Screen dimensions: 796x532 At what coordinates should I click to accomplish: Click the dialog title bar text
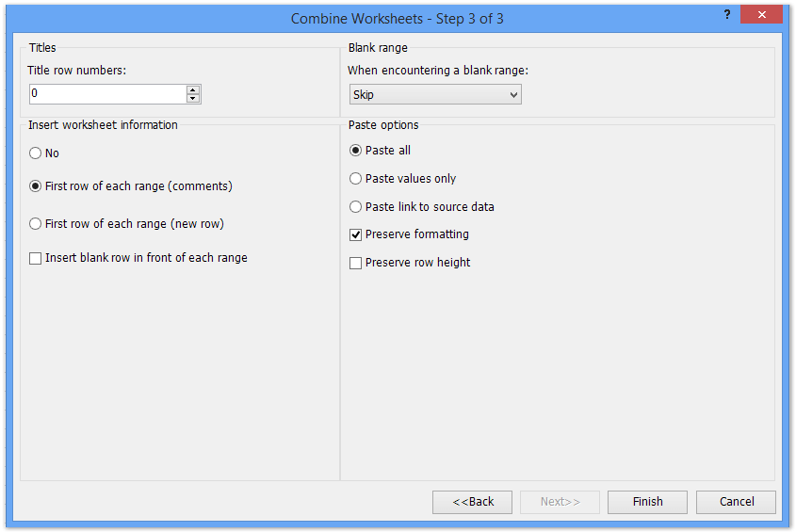coord(397,19)
